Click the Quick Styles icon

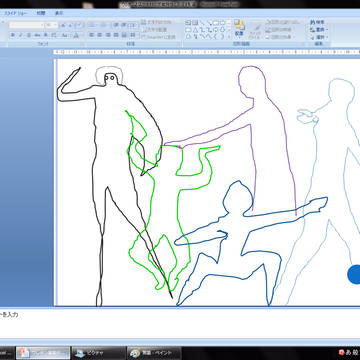point(257,28)
